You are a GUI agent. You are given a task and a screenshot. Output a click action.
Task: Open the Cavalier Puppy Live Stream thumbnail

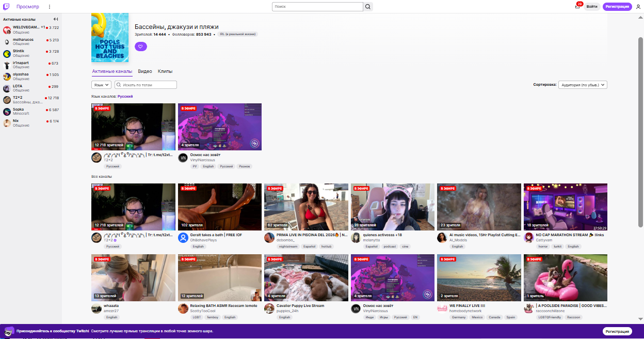click(306, 278)
